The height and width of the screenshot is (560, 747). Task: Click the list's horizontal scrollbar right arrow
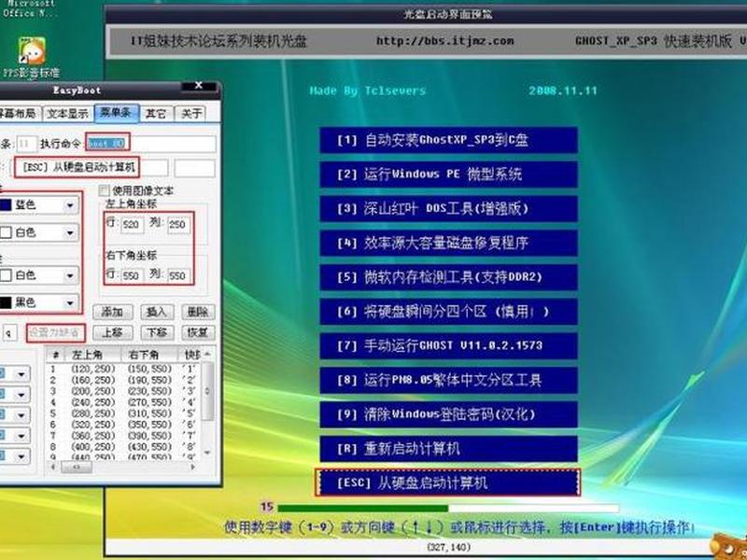pos(192,468)
